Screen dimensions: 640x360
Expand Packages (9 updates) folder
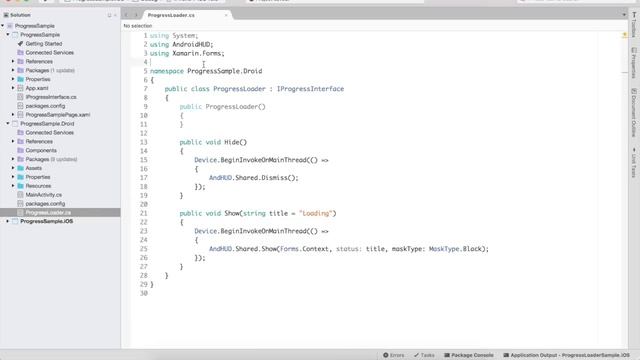[13, 159]
